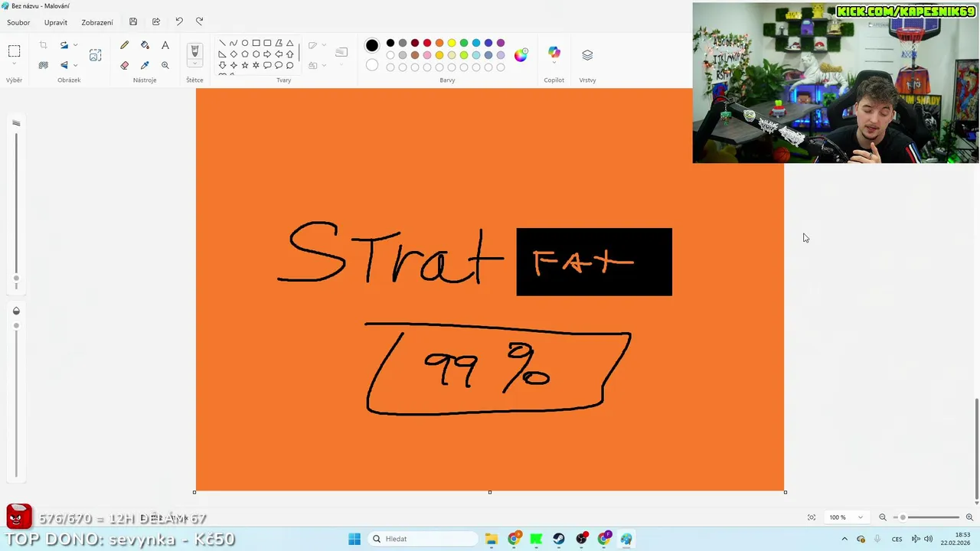Click the Rotate image icon

pos(64,45)
